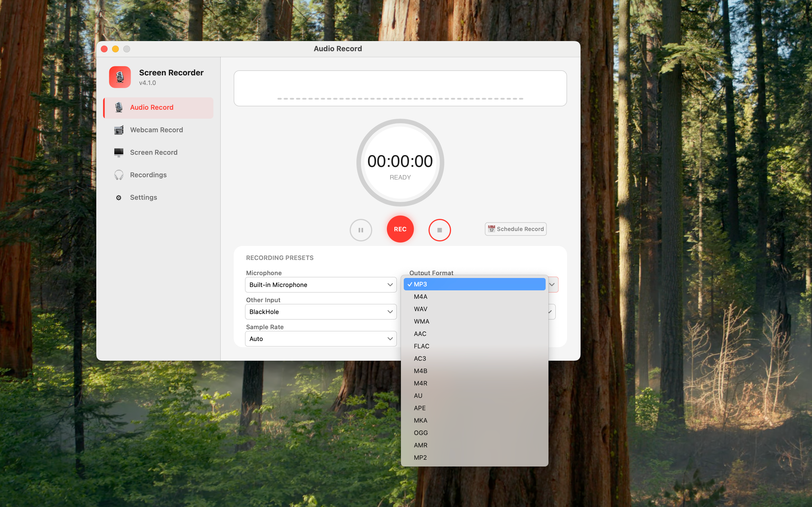Stop the recording
812x507 pixels.
(x=440, y=230)
